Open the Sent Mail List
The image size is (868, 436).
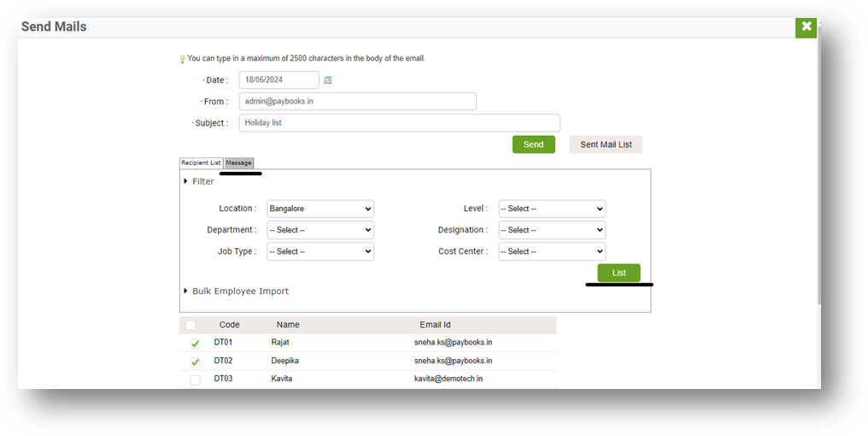point(606,144)
